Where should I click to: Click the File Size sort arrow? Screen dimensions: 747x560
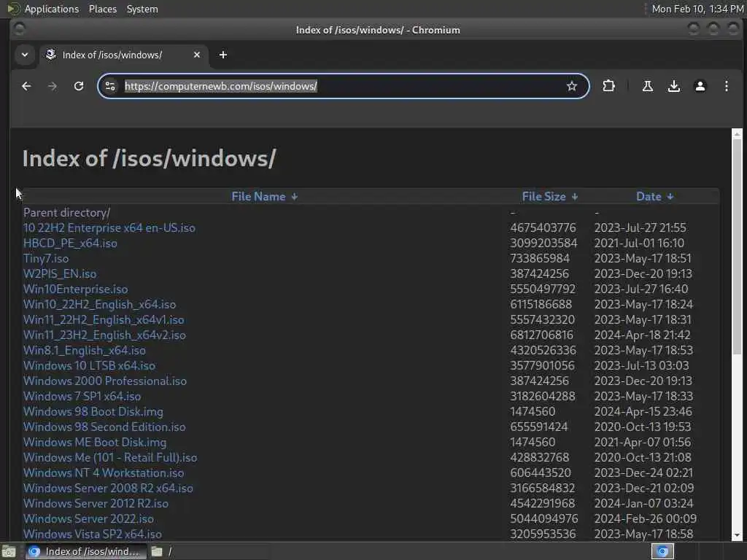click(575, 197)
